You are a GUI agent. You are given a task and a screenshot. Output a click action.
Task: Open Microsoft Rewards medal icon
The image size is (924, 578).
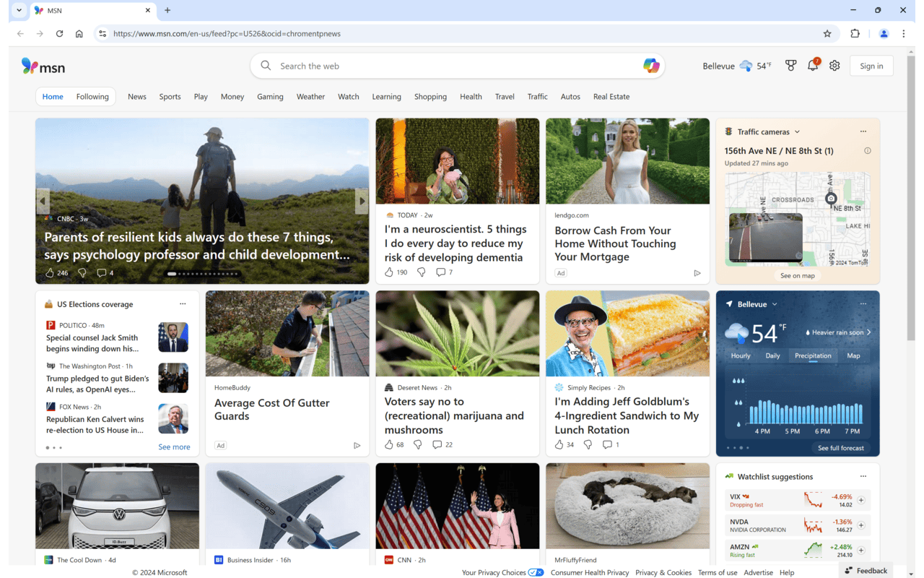click(x=790, y=65)
